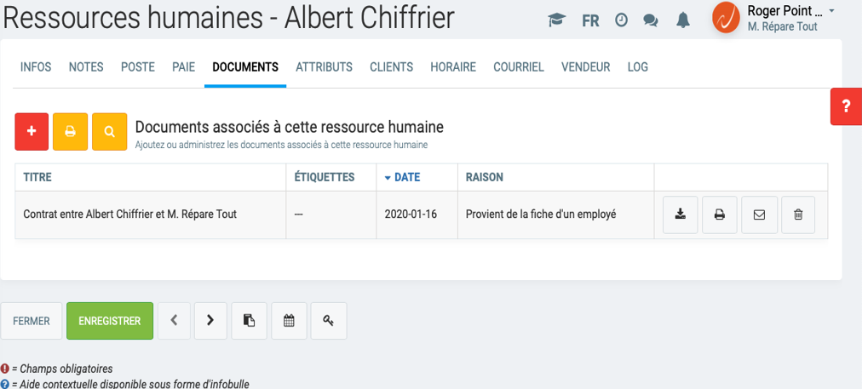Open the HORAIRE tab
This screenshot has height=389, width=868.
click(x=452, y=67)
